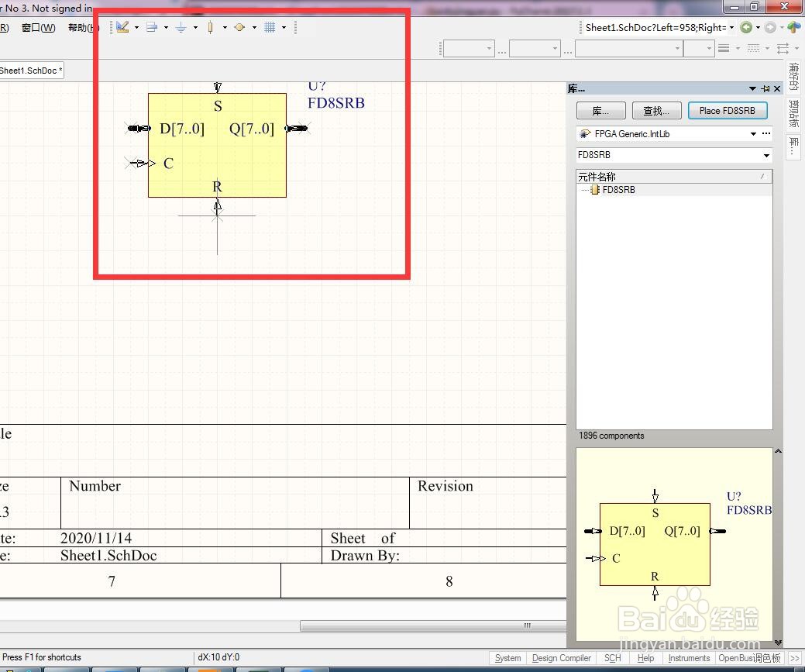Click the library more options ellipsis
This screenshot has width=805, height=672.
point(766,133)
